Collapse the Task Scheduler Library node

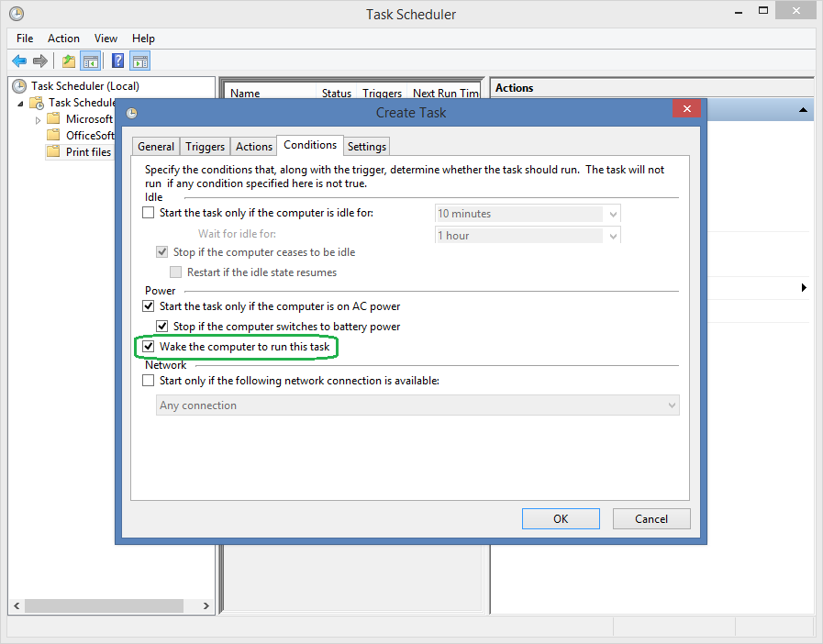[x=20, y=104]
